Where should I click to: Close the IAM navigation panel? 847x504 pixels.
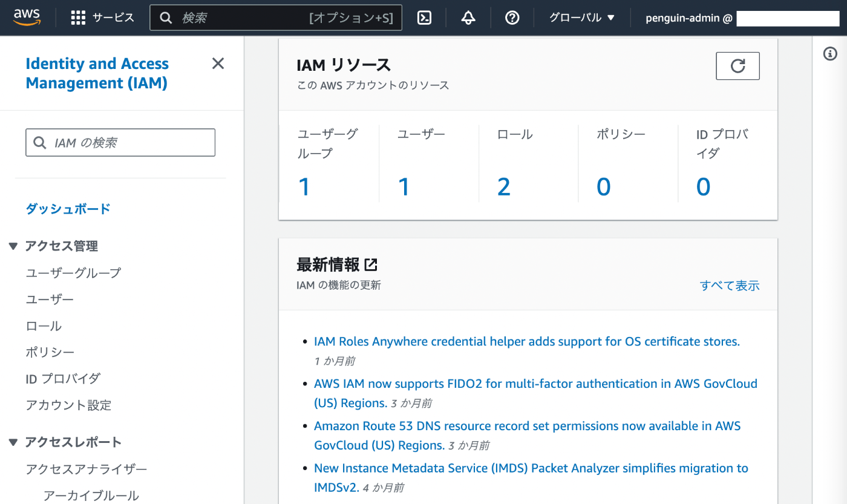218,64
